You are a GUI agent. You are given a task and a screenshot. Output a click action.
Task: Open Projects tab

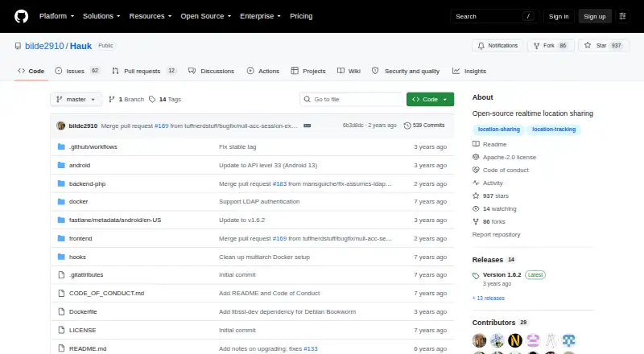(308, 71)
